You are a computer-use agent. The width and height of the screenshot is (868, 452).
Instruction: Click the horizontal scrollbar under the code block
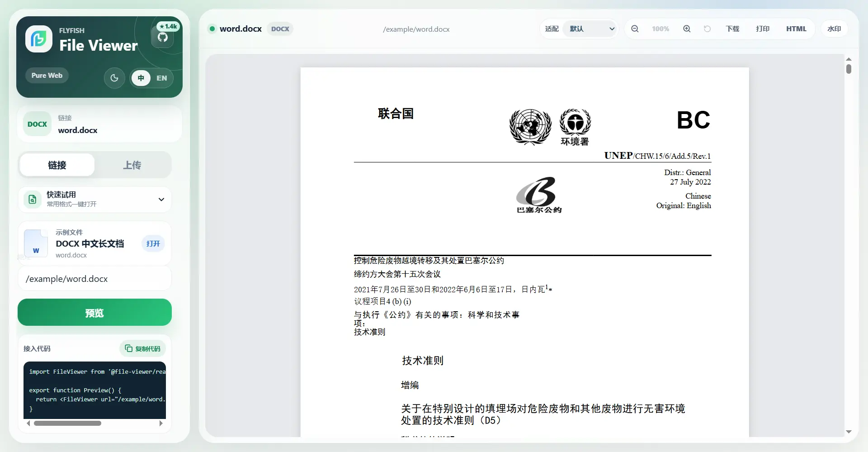coord(67,423)
